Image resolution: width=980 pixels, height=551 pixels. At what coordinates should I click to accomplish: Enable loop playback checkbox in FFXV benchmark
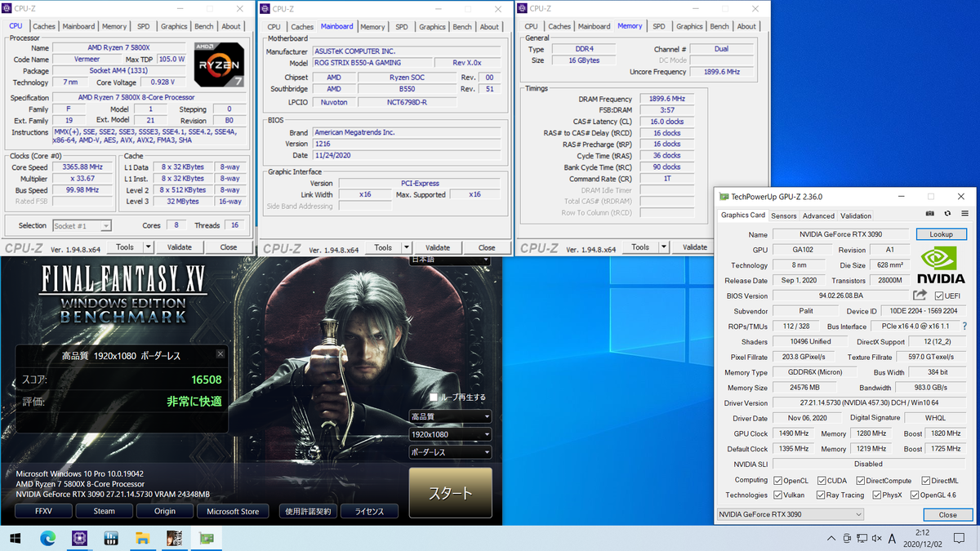[x=434, y=398]
